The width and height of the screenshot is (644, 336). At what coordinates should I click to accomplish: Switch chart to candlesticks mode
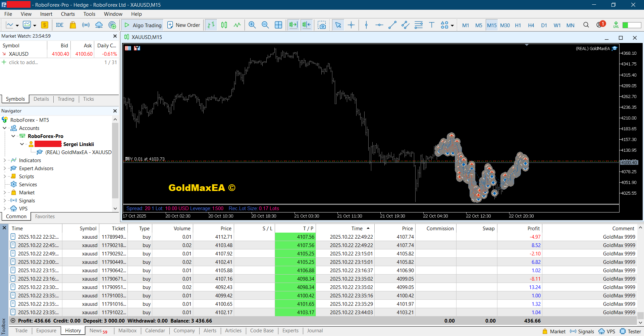pyautogui.click(x=224, y=25)
